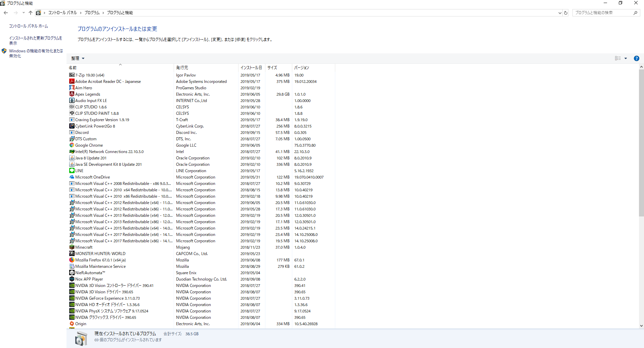Click the scrollbar down arrow

click(641, 326)
